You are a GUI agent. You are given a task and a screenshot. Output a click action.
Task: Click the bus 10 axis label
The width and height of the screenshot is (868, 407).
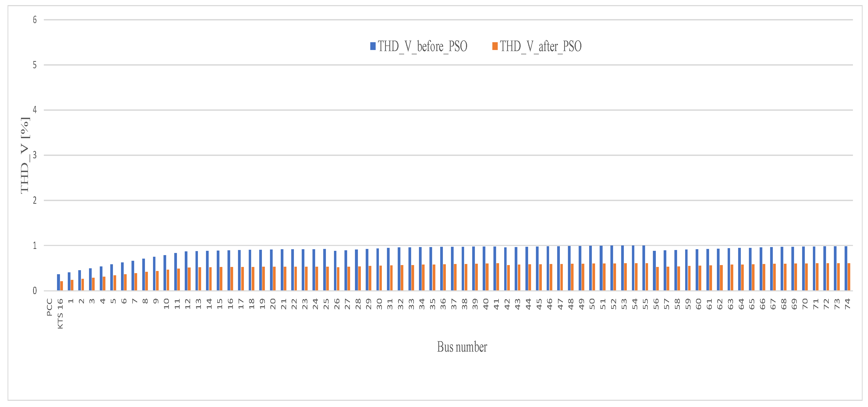pyautogui.click(x=166, y=304)
